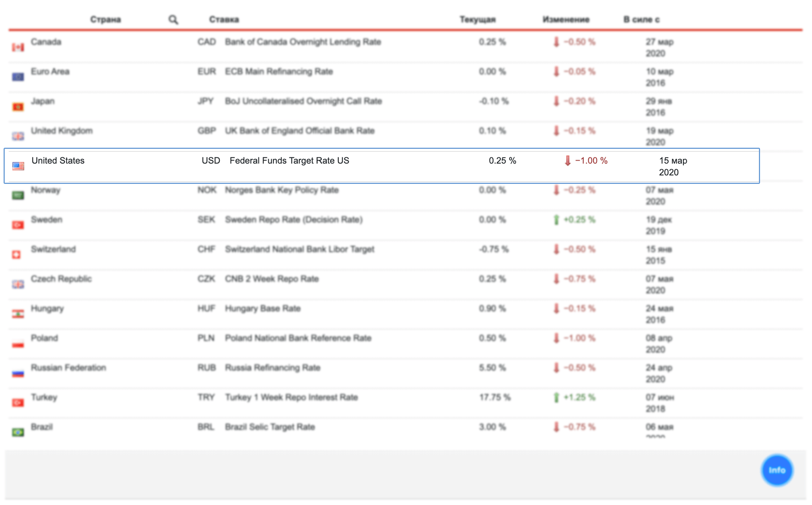Sort by the Изменение column header
Screen dimensions: 812x505
tap(566, 20)
